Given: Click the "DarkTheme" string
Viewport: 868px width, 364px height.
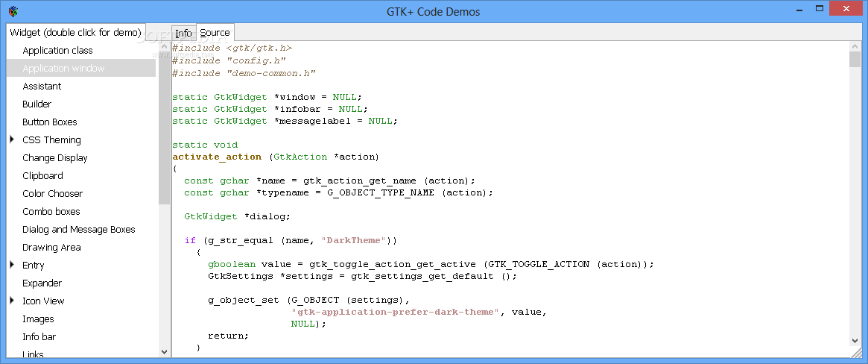Looking at the screenshot, I should click(x=355, y=240).
